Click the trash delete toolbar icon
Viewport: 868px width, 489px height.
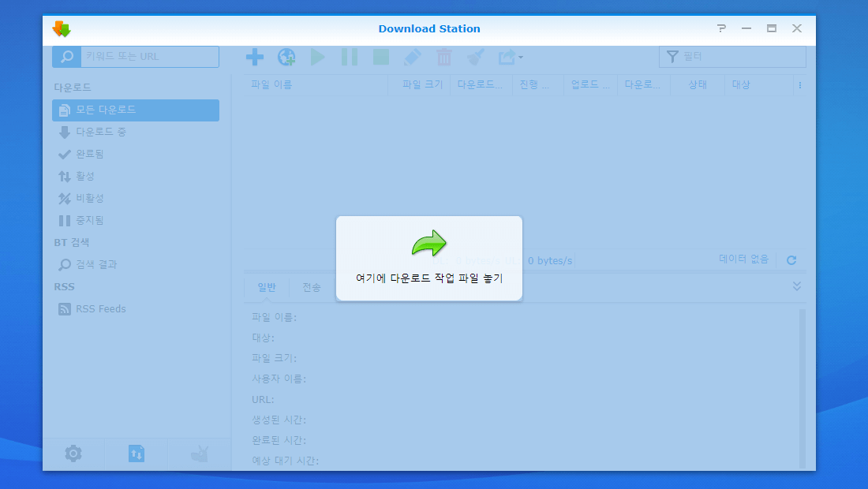click(x=444, y=57)
